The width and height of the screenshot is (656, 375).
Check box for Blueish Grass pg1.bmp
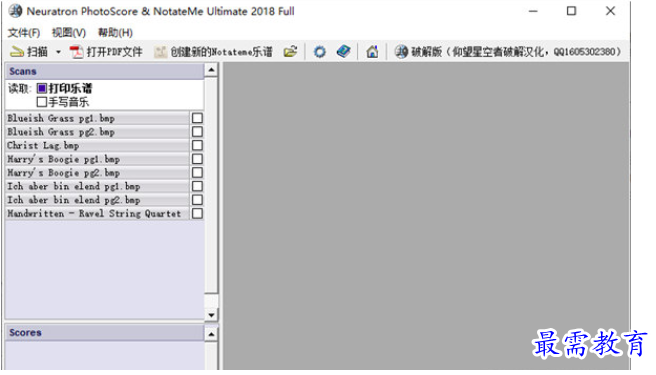[x=197, y=118]
